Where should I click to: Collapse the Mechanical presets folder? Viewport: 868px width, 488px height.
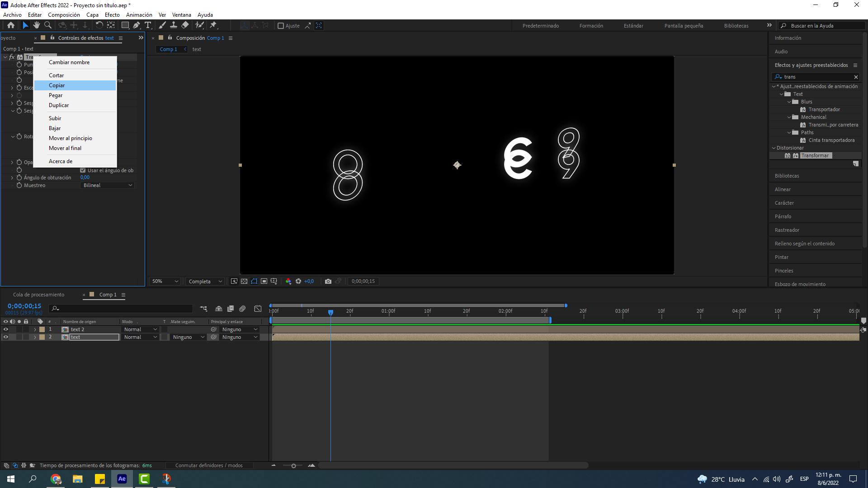point(789,117)
